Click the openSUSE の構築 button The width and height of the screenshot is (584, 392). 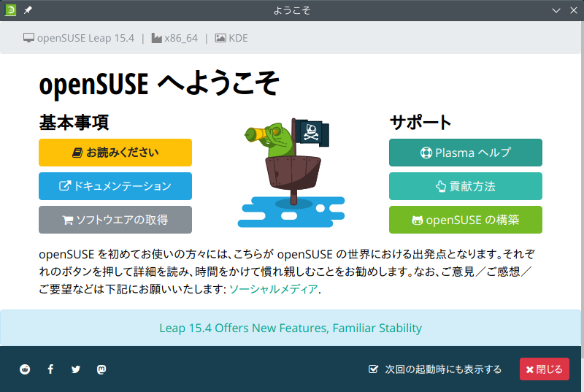[466, 220]
